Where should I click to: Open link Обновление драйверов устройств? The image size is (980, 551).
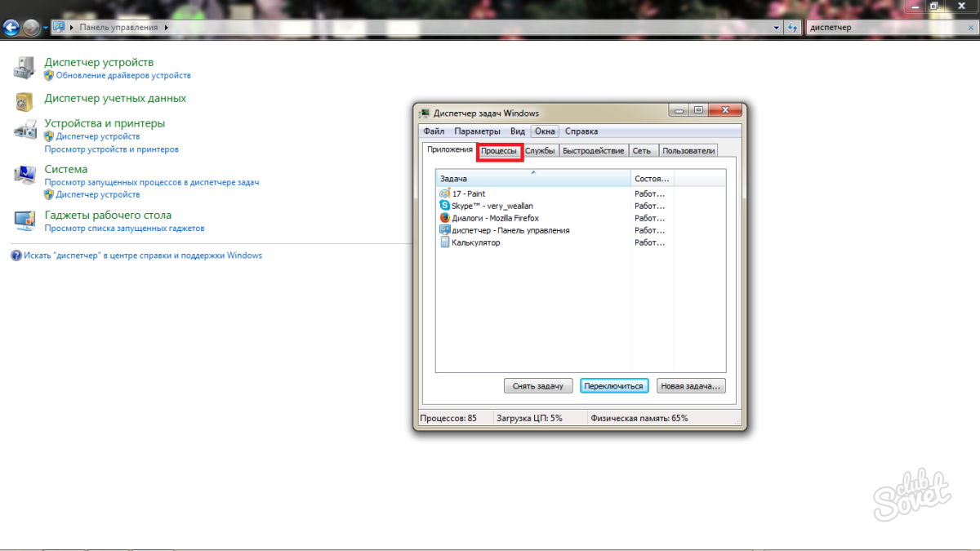point(123,75)
